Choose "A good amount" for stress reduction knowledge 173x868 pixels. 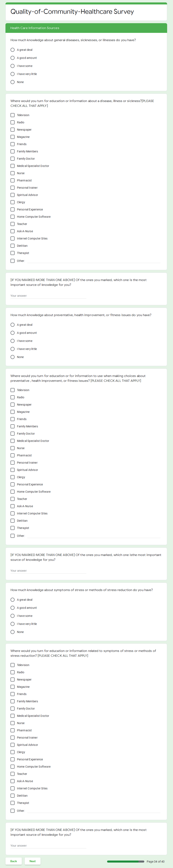coord(13,608)
